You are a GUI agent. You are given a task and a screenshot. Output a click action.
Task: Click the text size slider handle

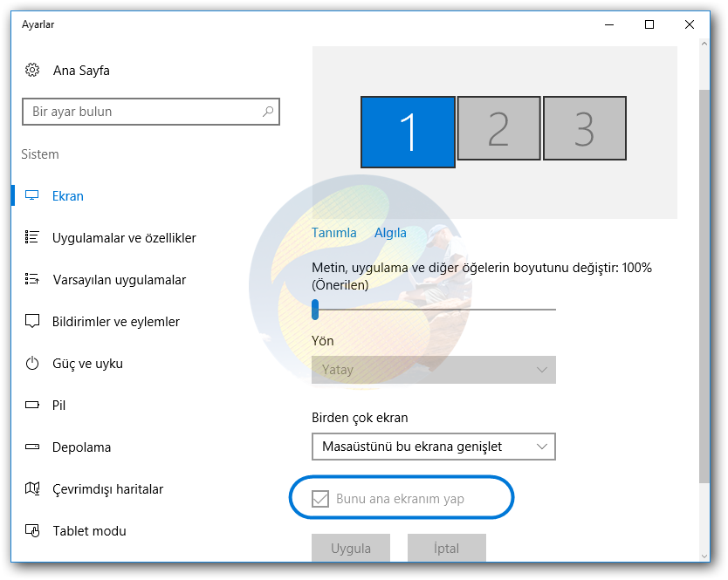pyautogui.click(x=315, y=310)
